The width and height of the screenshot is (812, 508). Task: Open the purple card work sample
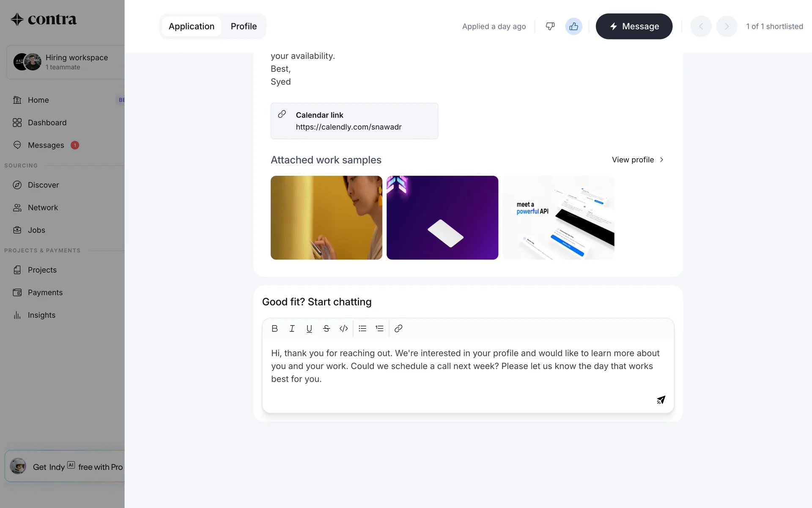coord(442,218)
